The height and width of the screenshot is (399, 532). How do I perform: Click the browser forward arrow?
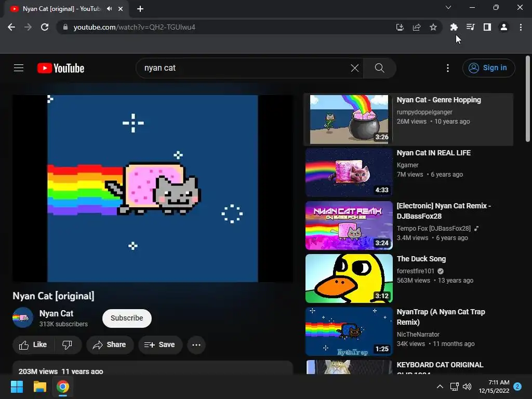click(28, 27)
